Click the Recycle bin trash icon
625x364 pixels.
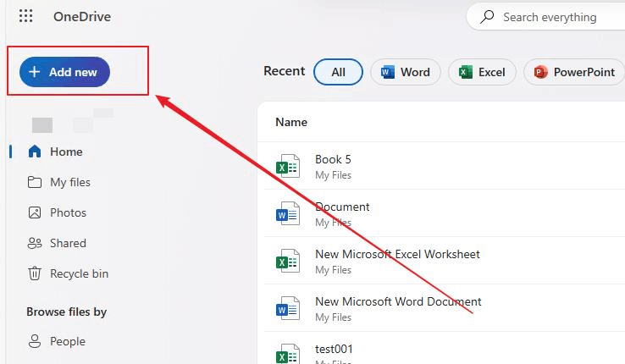tap(35, 273)
